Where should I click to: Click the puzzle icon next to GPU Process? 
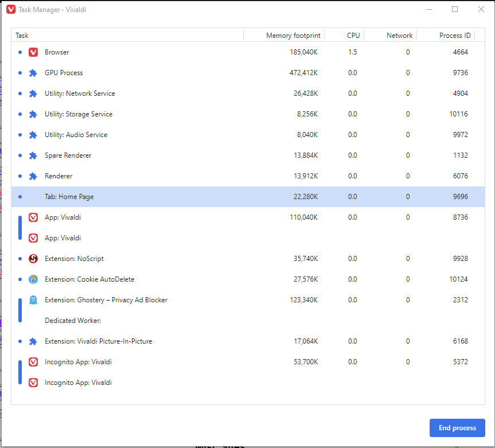[33, 73]
